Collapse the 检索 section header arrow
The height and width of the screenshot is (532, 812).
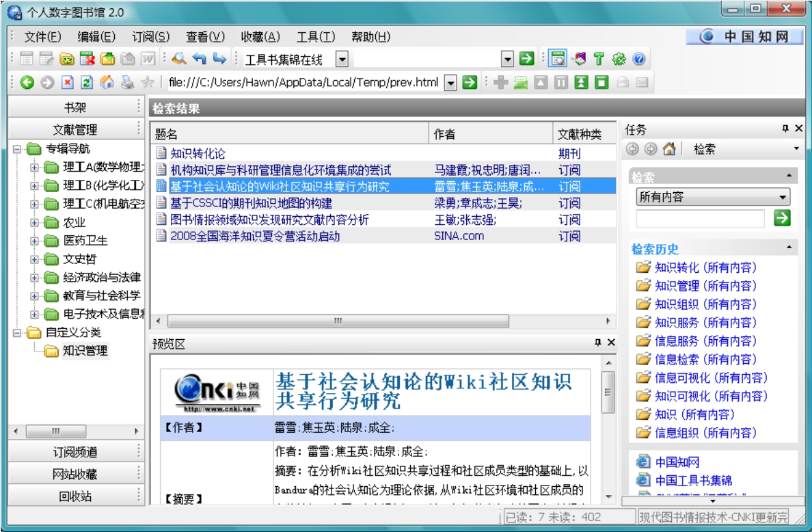point(789,176)
